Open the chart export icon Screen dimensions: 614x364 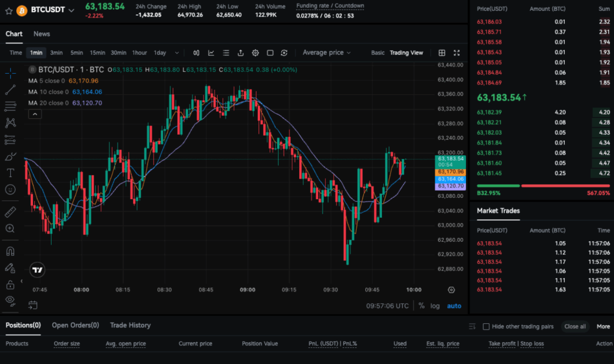coord(240,52)
